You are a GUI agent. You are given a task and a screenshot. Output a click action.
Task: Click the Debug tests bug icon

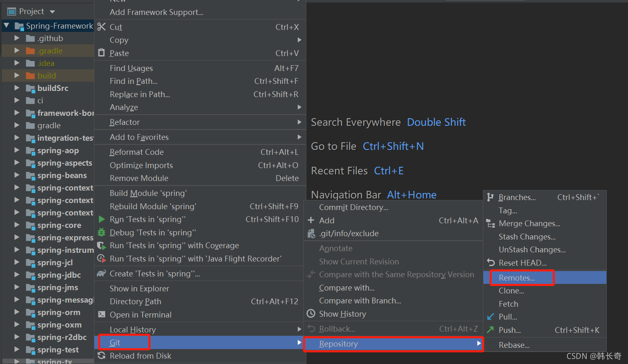[101, 232]
